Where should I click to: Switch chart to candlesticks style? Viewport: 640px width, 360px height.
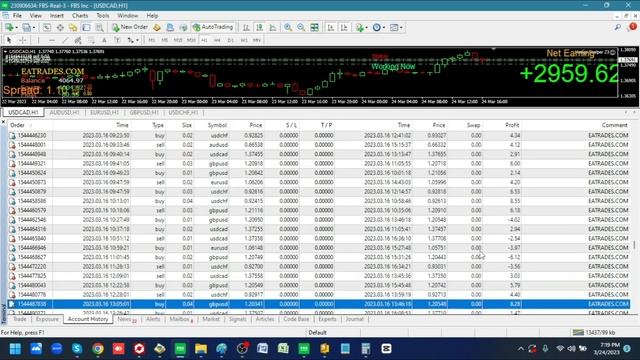pyautogui.click(x=259, y=27)
